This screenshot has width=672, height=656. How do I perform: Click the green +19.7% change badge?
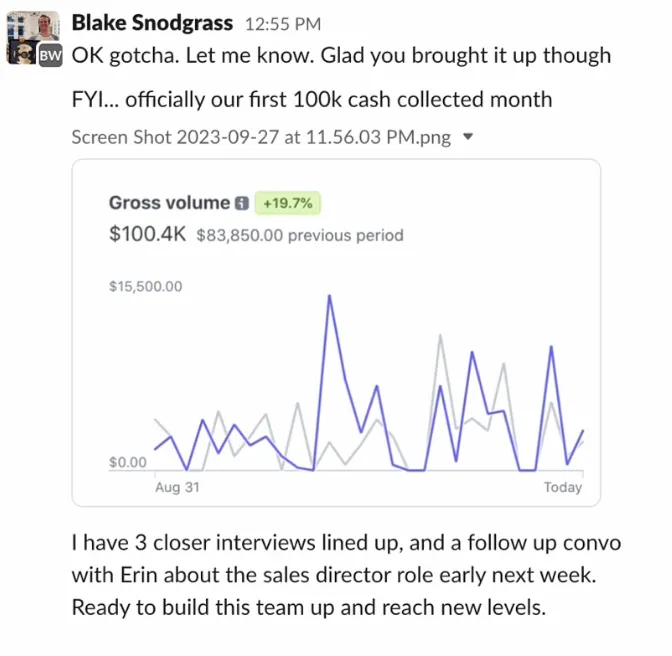288,203
